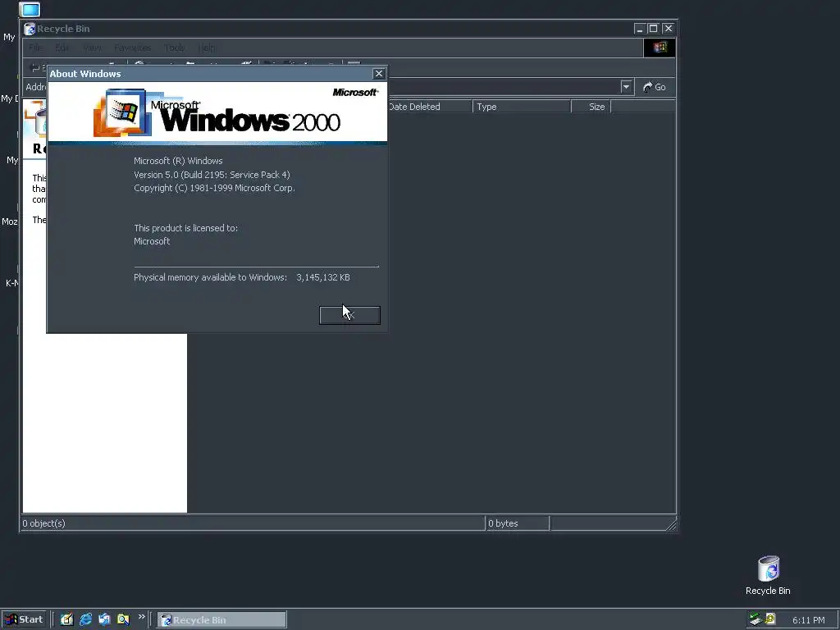Close the Recycle Bin window
840x630 pixels.
pos(668,29)
